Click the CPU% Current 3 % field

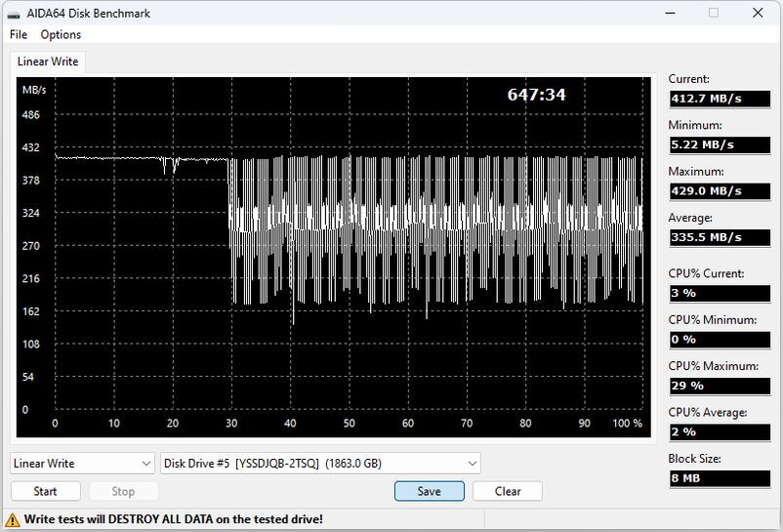point(719,293)
